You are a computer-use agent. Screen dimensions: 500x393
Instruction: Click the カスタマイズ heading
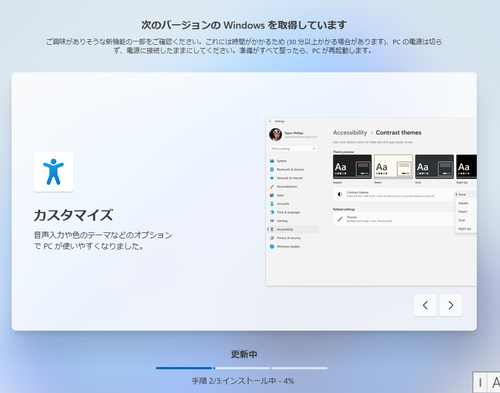[73, 215]
